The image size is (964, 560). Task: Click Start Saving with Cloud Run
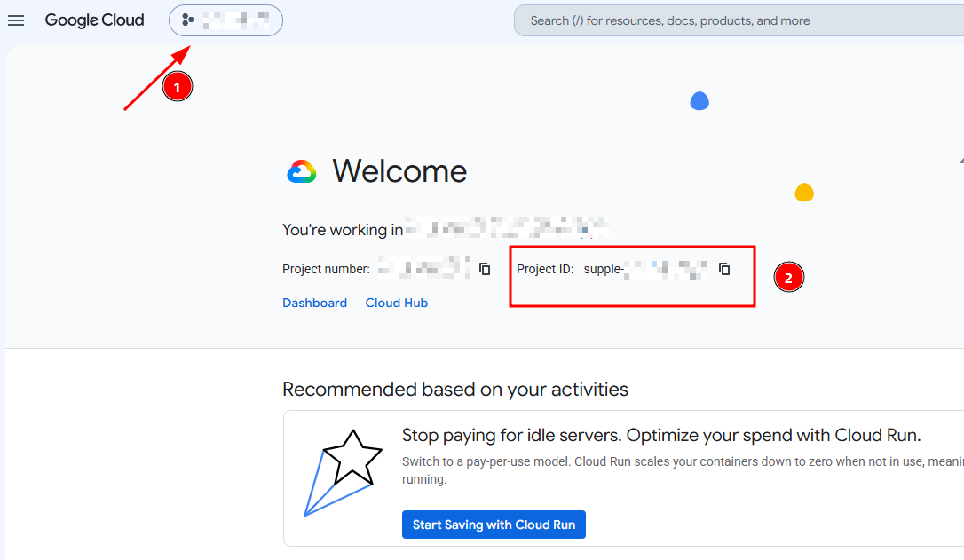494,525
